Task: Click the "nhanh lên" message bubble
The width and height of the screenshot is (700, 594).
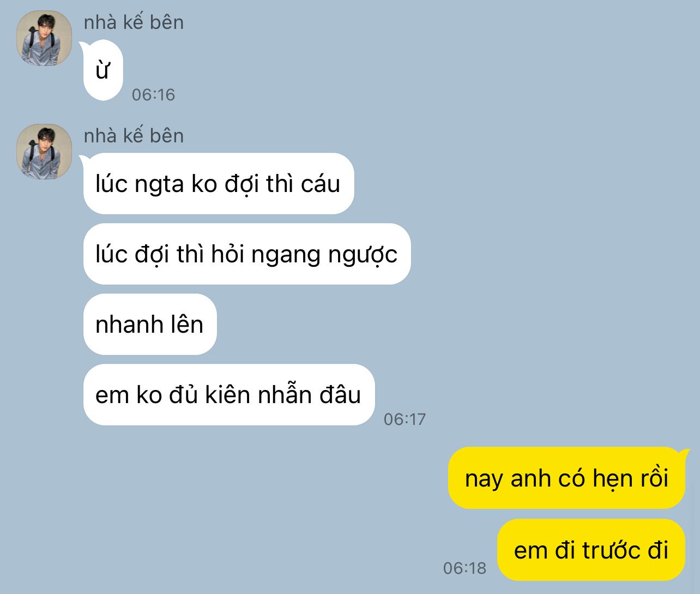Action: (149, 325)
